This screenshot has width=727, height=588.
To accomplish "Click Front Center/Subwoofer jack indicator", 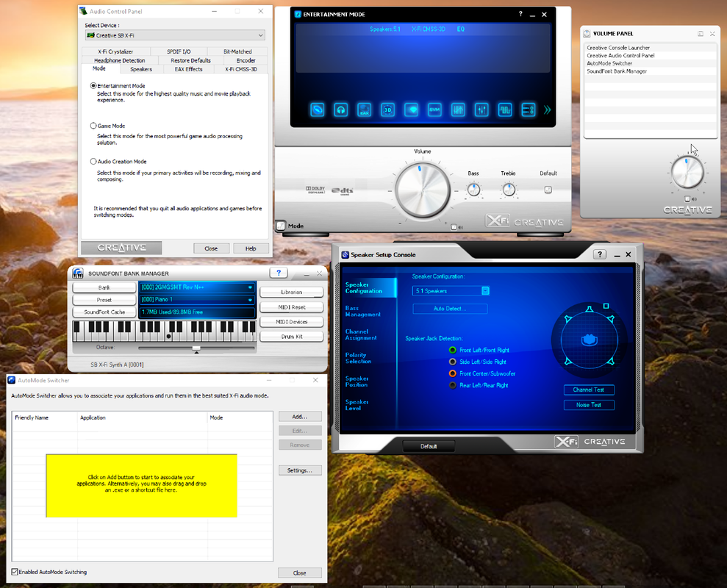I will tap(453, 373).
